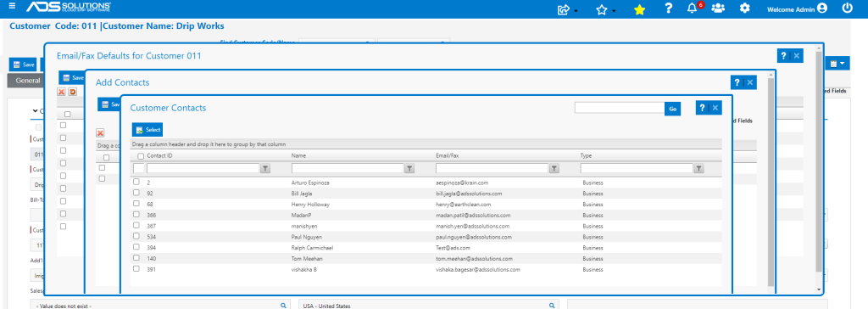This screenshot has height=309, width=868.
Task: Click the Name filter text box
Action: [348, 168]
